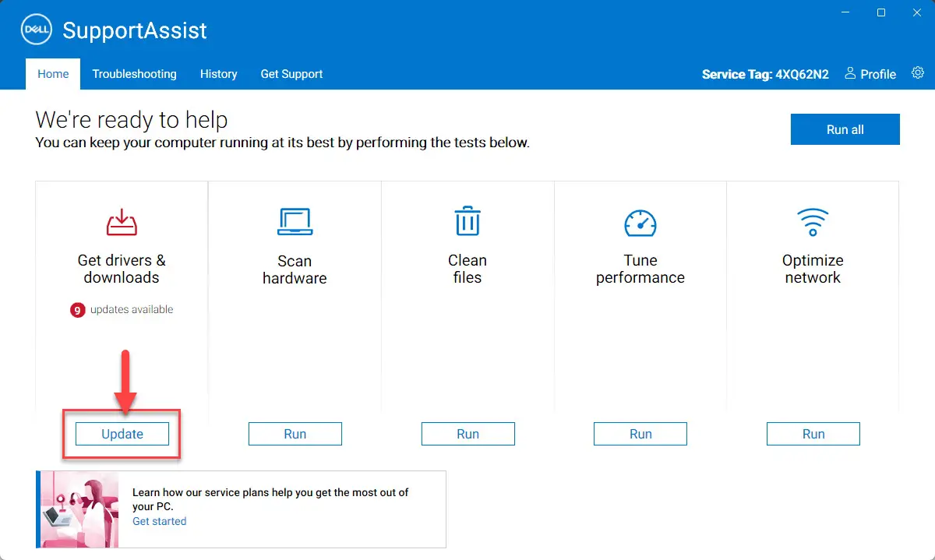Click Update under Get drivers & downloads

tap(122, 434)
